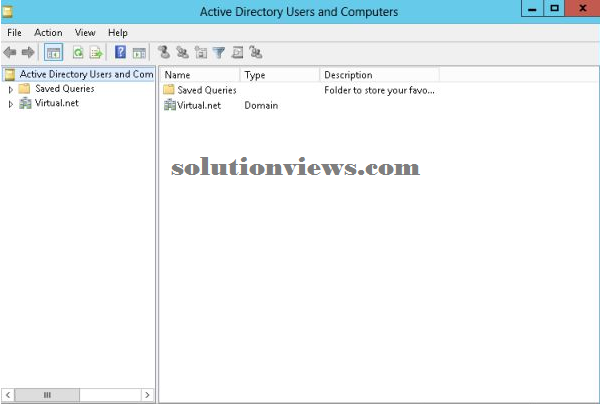
Task: Click the tree pane horizontal scrollbar thumb
Action: 47,395
